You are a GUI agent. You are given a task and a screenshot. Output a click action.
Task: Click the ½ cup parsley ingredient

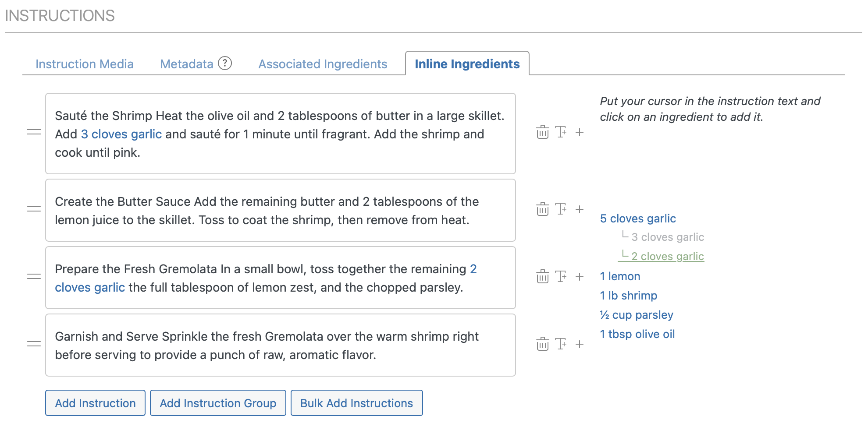636,315
